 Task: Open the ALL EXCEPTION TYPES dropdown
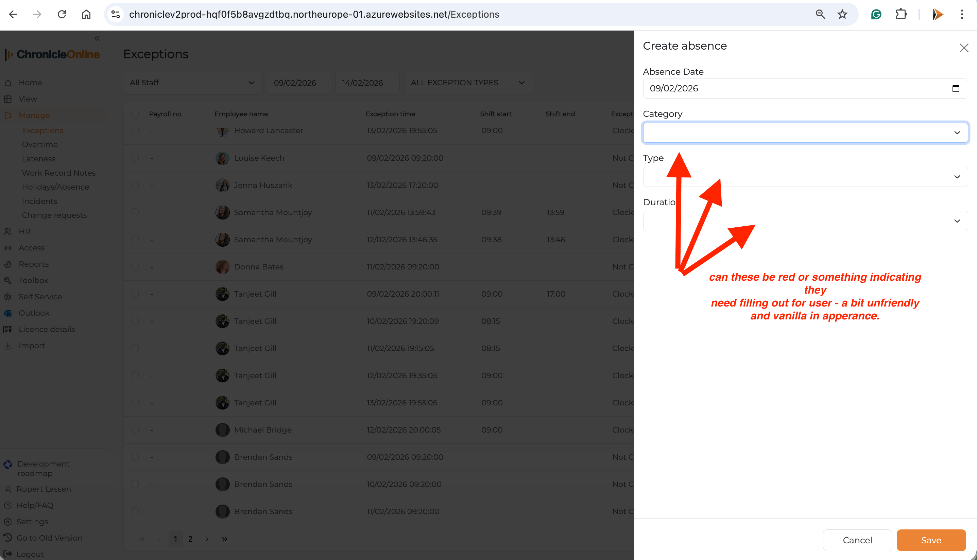pos(468,83)
